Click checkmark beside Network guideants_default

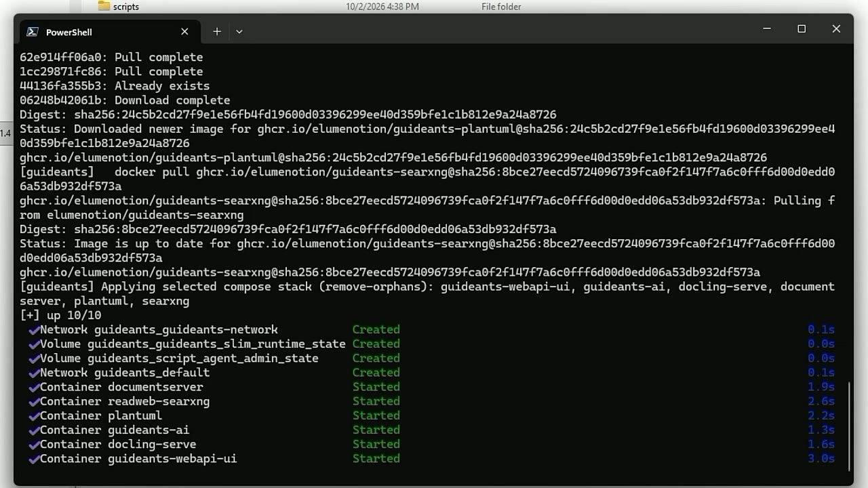[x=34, y=373]
